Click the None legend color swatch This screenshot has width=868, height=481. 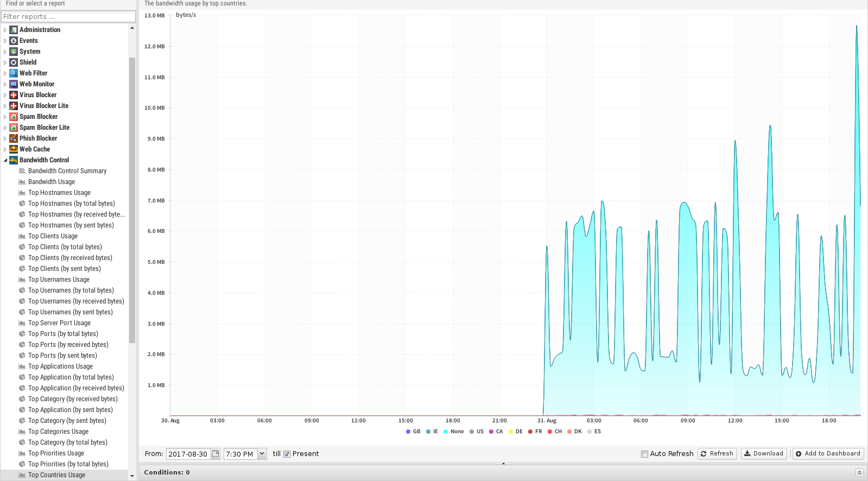coord(446,432)
